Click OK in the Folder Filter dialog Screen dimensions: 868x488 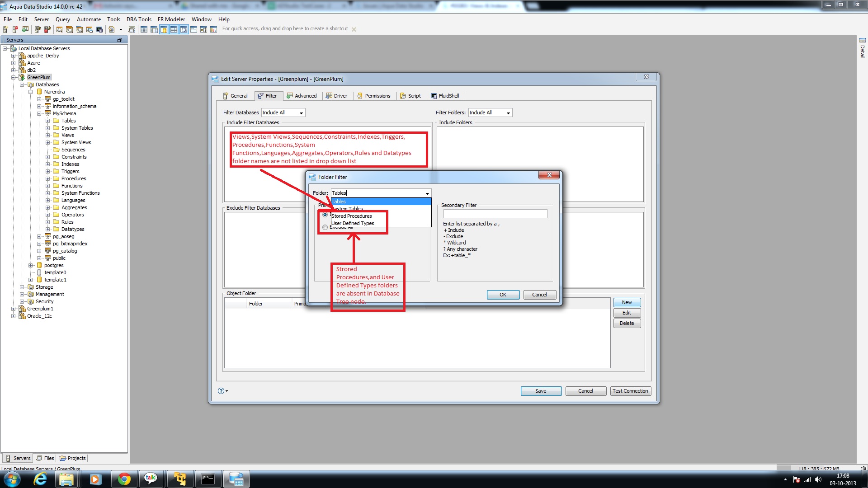point(503,295)
